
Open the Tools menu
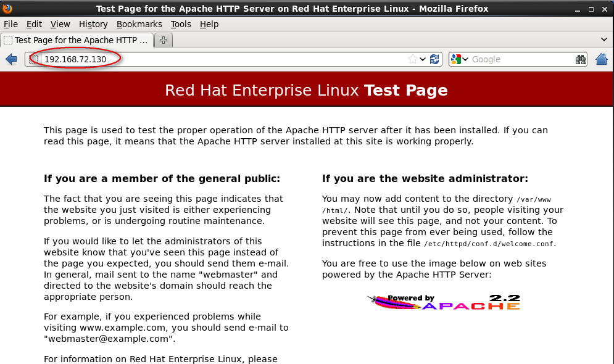click(181, 24)
